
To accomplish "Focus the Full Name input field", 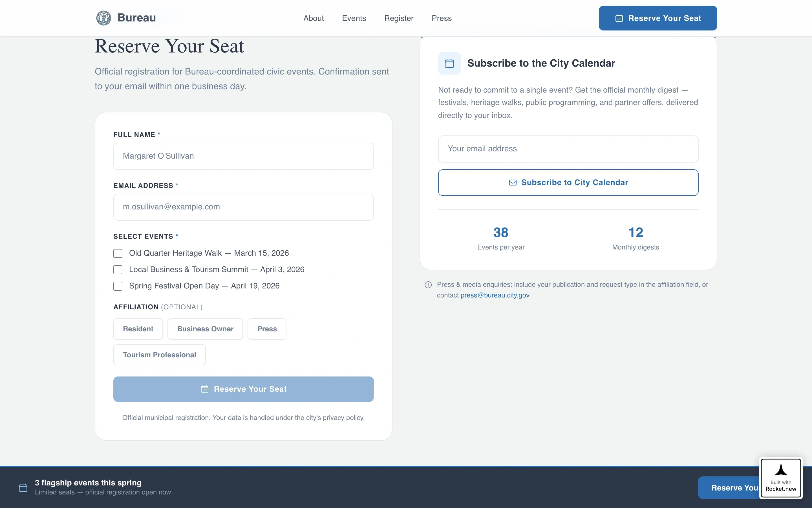I will [x=243, y=156].
